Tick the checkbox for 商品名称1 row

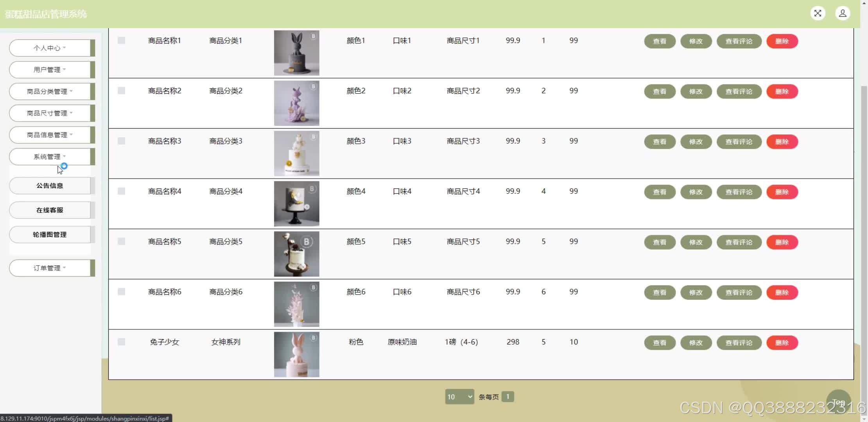click(x=122, y=41)
